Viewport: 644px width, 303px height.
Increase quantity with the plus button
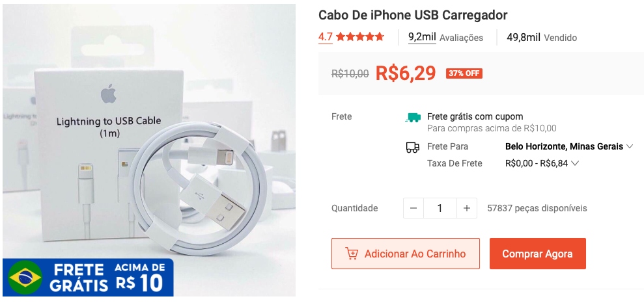(x=467, y=208)
